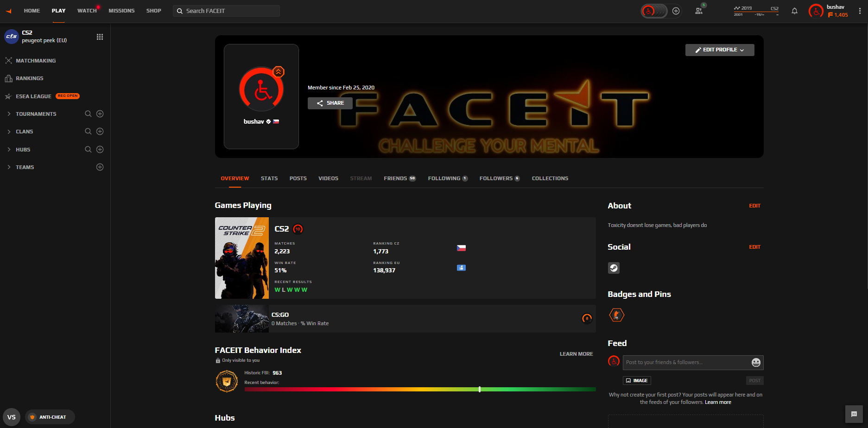Screen dimensions: 868x428
Task: Open Rankings from the sidebar
Action: (24, 78)
